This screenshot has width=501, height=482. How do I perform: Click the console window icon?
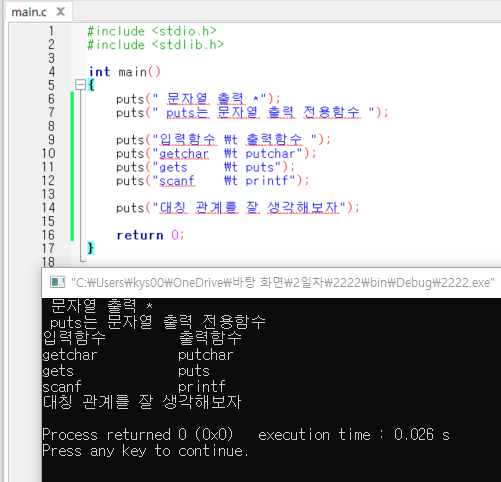[57, 282]
